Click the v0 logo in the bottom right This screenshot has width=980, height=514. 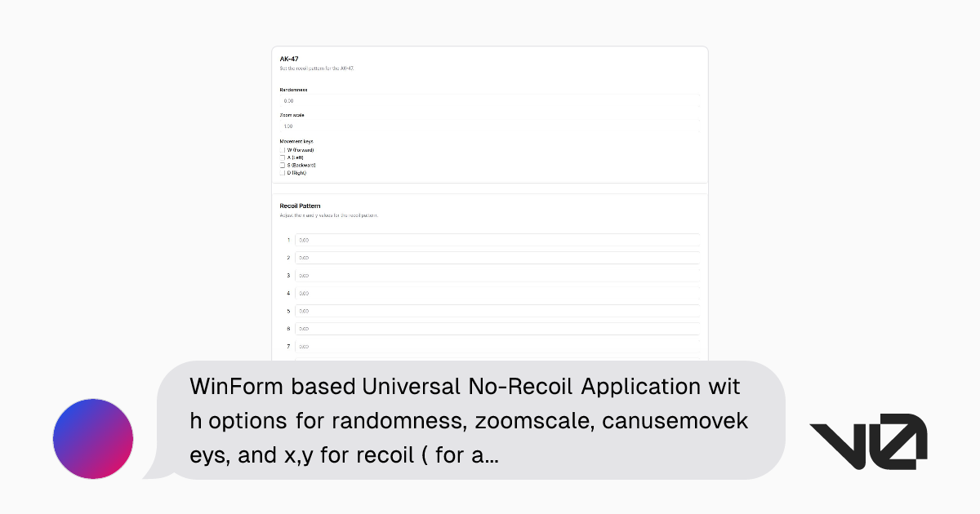(868, 438)
